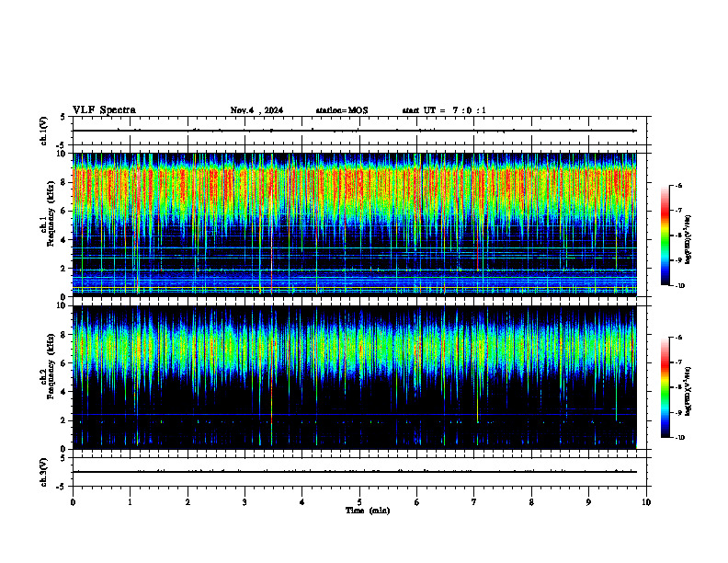
Task: Click the '10' tick on the time axis
Action: (x=646, y=502)
